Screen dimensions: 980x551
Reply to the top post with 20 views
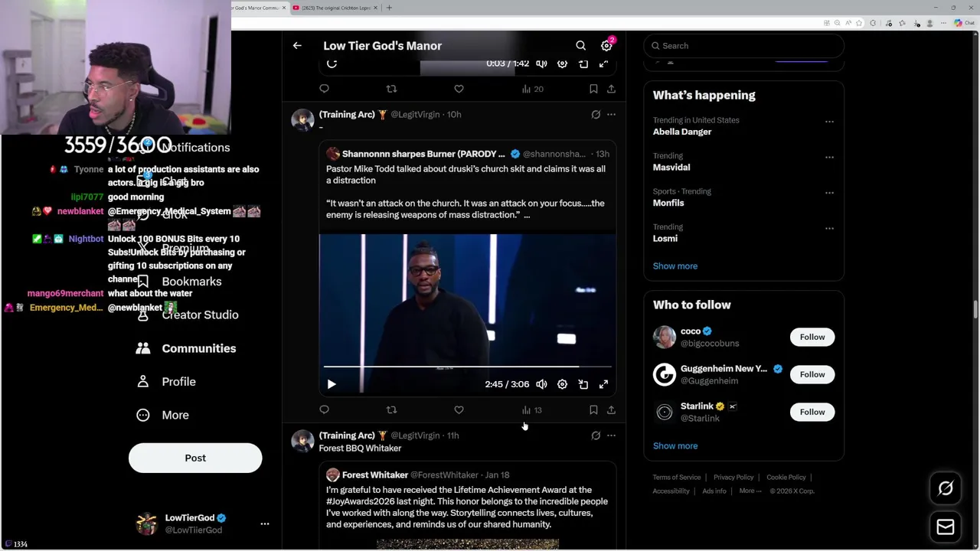click(x=325, y=89)
